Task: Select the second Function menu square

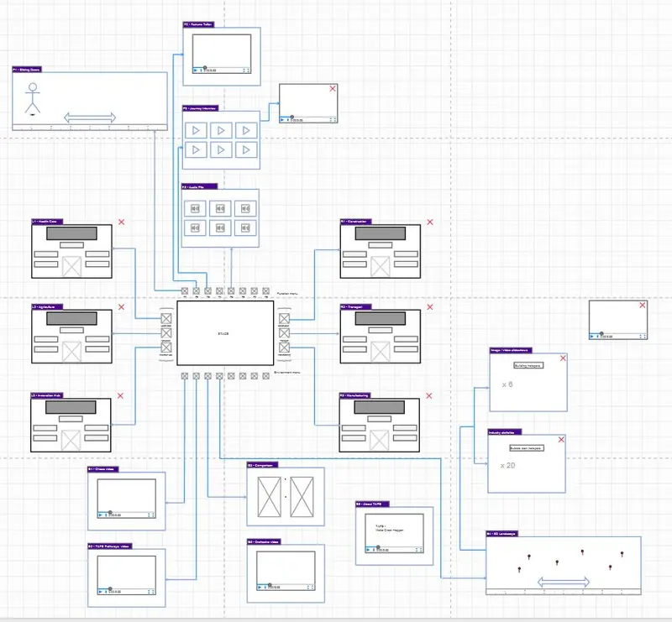Action: pos(197,291)
